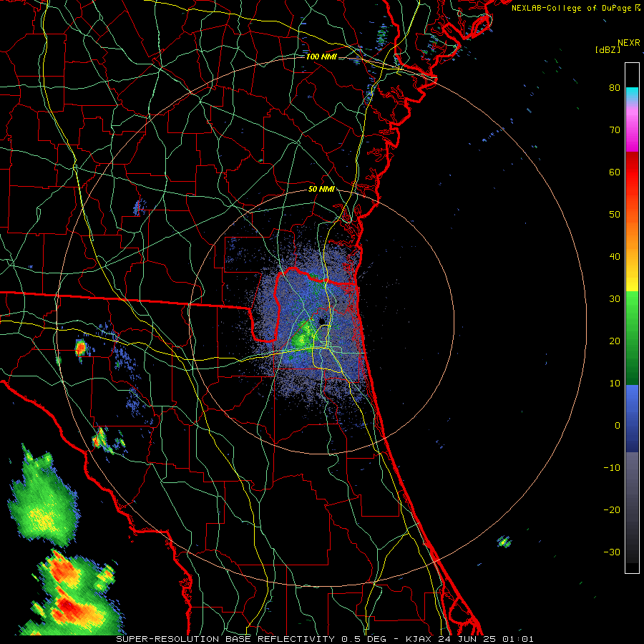Click the NEXLAB-College of DuPage title text

click(572, 8)
